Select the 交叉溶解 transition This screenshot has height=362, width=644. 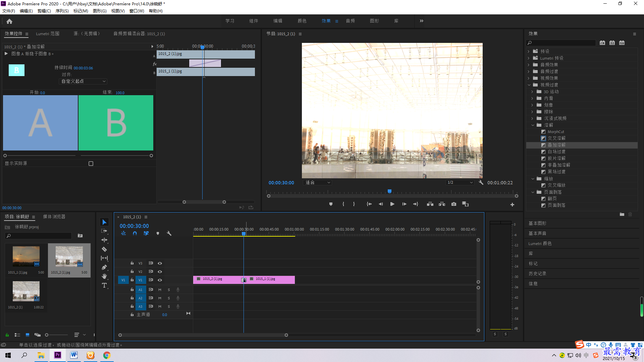(556, 138)
